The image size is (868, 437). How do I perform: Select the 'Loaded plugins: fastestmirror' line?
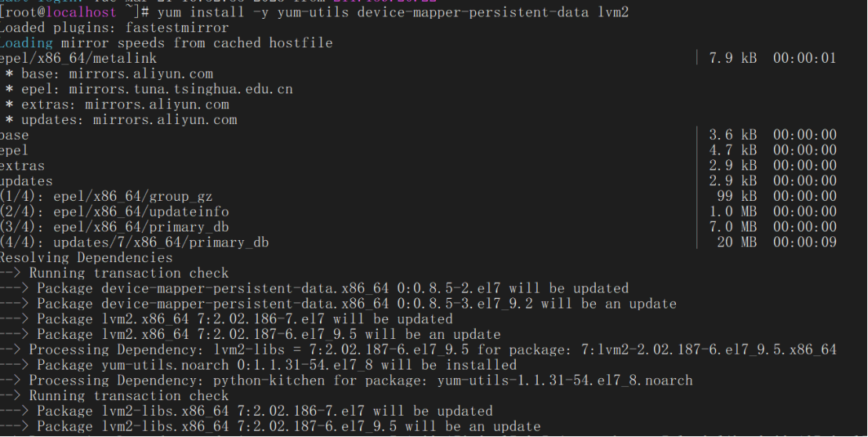(114, 27)
